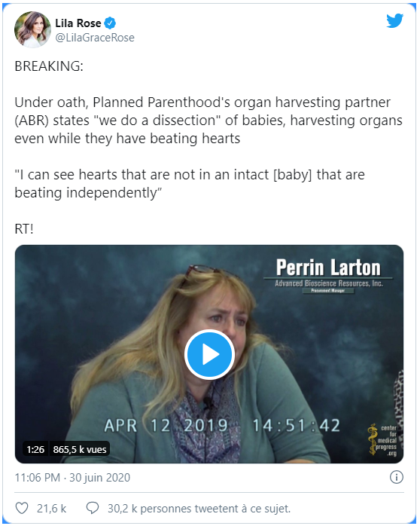Click the 1:26 video duration badge
The width and height of the screenshot is (420, 526).
(35, 449)
